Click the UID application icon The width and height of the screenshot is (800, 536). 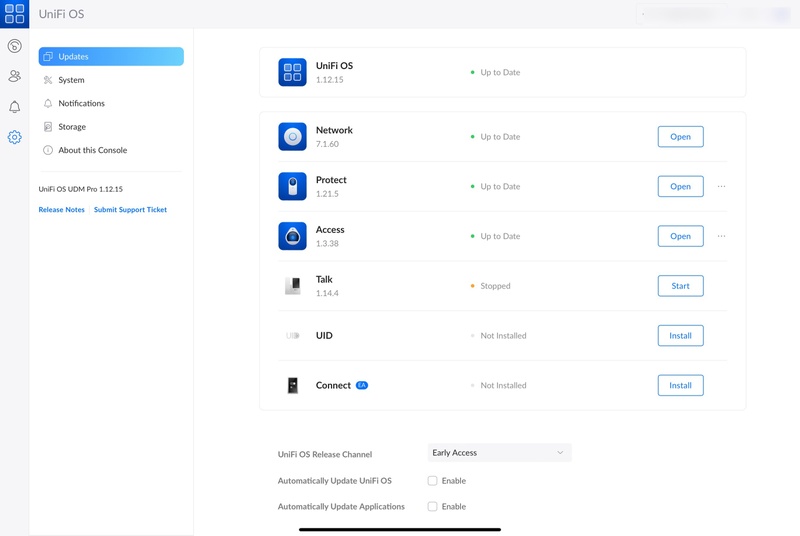(x=292, y=336)
